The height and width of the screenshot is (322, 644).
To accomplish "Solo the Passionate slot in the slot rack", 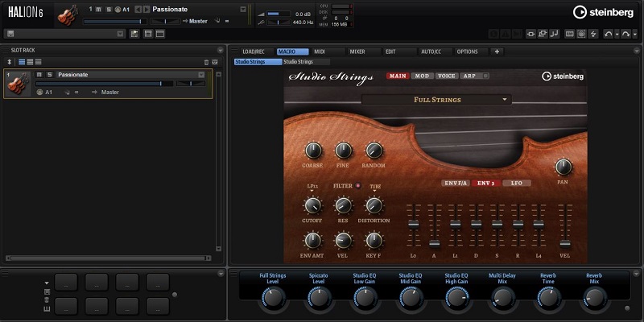I will (49, 75).
